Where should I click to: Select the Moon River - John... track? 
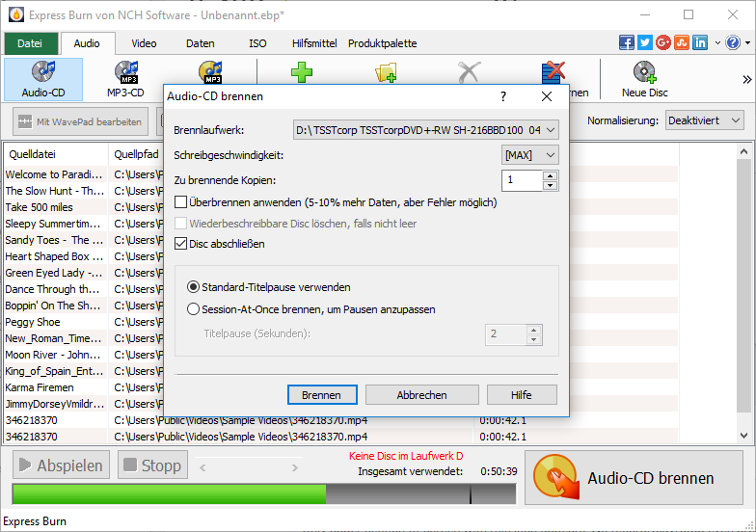point(53,355)
